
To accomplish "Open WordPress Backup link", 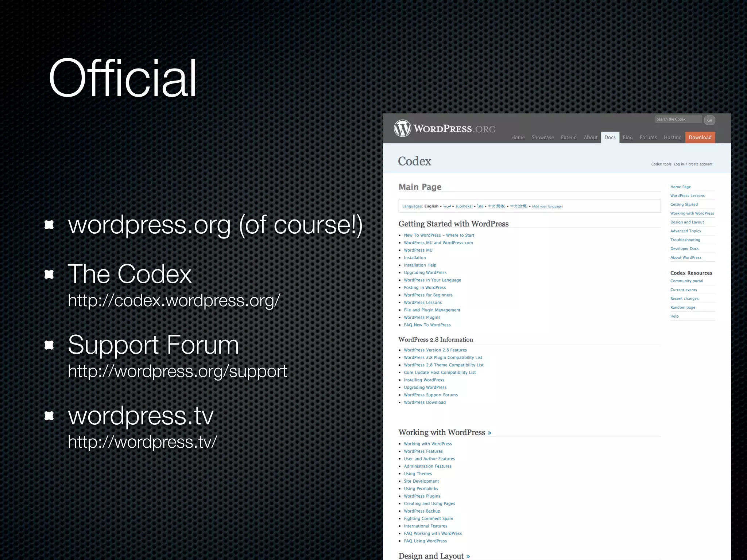I will click(422, 511).
